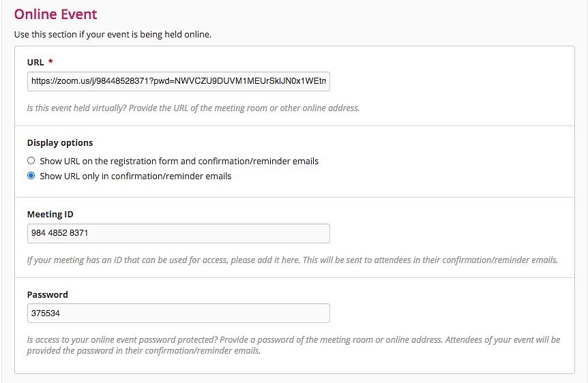Click label text 'Show URL only in confirmation/reminder emails'

tap(135, 176)
